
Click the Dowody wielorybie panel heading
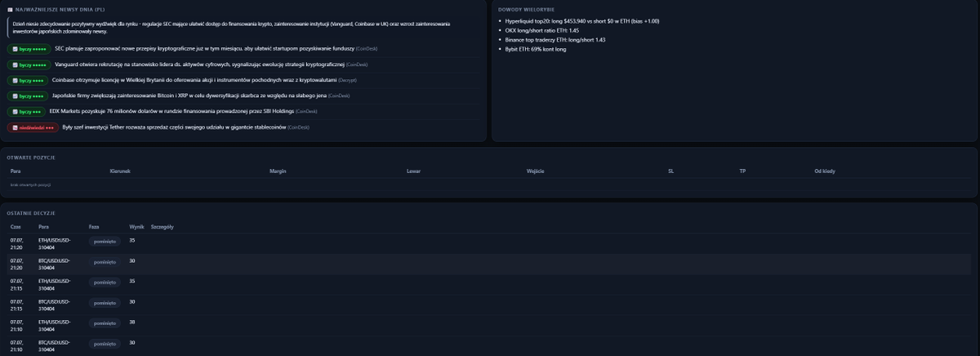[526, 9]
